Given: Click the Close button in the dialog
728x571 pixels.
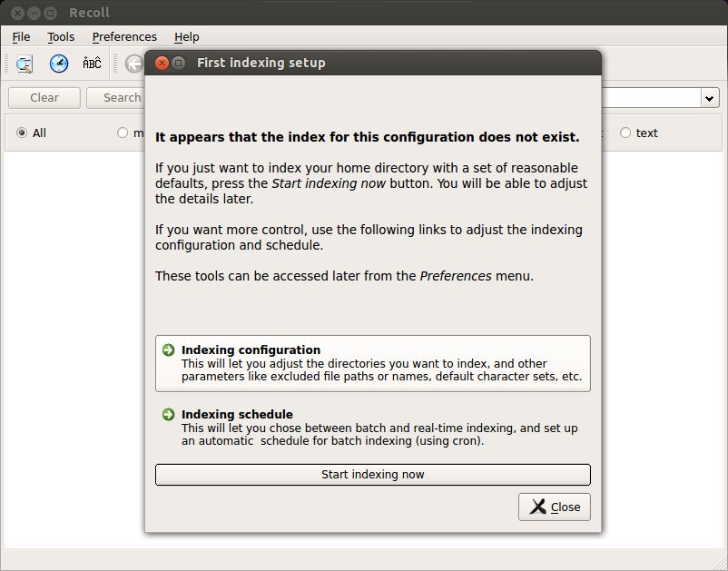Looking at the screenshot, I should (x=555, y=507).
